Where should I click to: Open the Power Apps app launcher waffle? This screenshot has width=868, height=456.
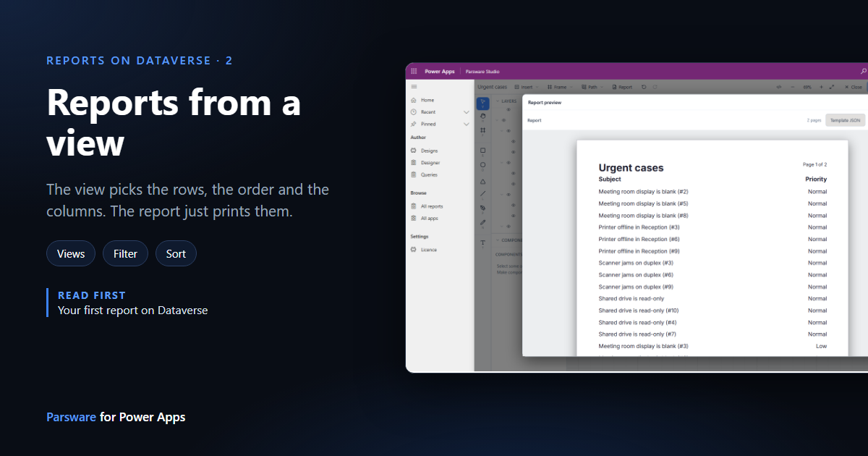pyautogui.click(x=414, y=71)
